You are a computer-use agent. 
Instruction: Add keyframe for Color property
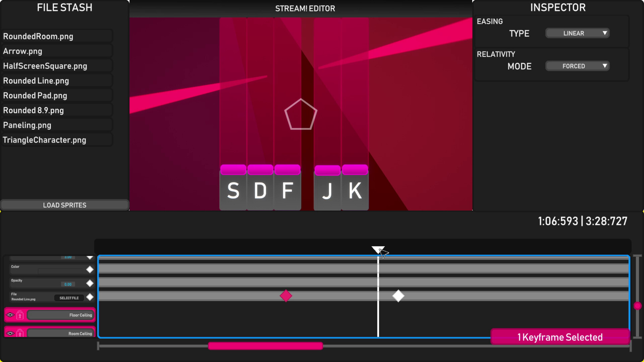point(90,269)
